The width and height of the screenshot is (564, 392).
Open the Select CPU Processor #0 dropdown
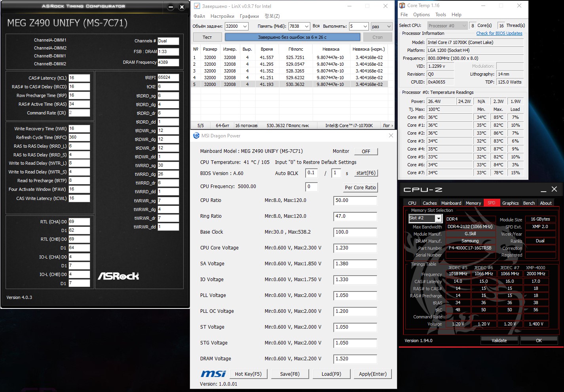tap(447, 25)
